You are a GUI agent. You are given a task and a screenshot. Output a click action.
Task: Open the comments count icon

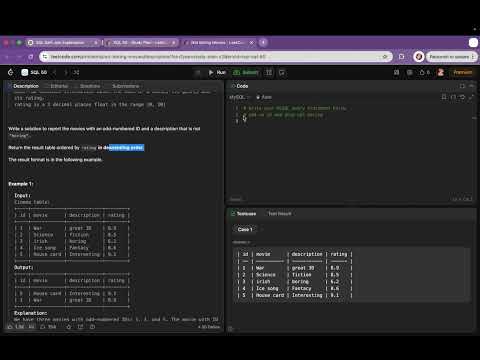(x=48, y=327)
